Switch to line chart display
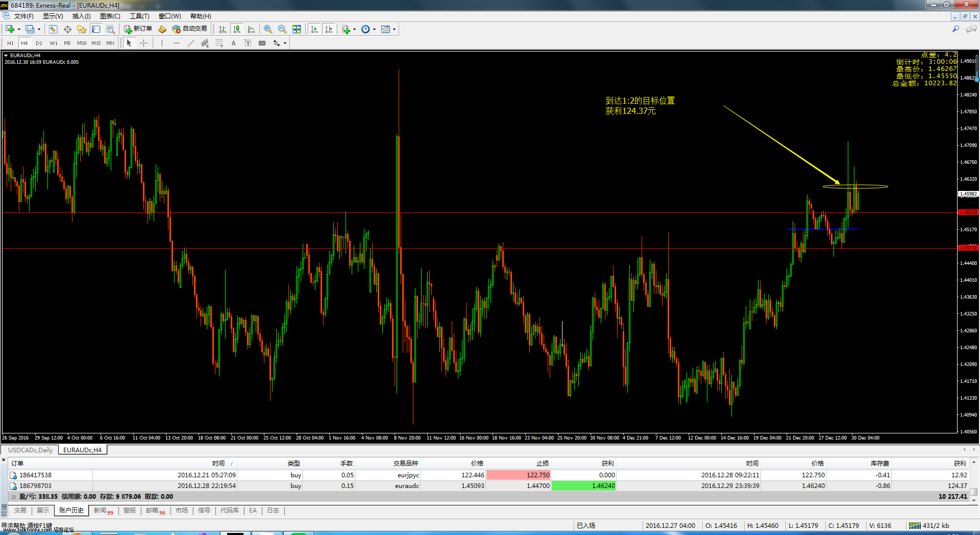Image resolution: width=980 pixels, height=535 pixels. 251,29
